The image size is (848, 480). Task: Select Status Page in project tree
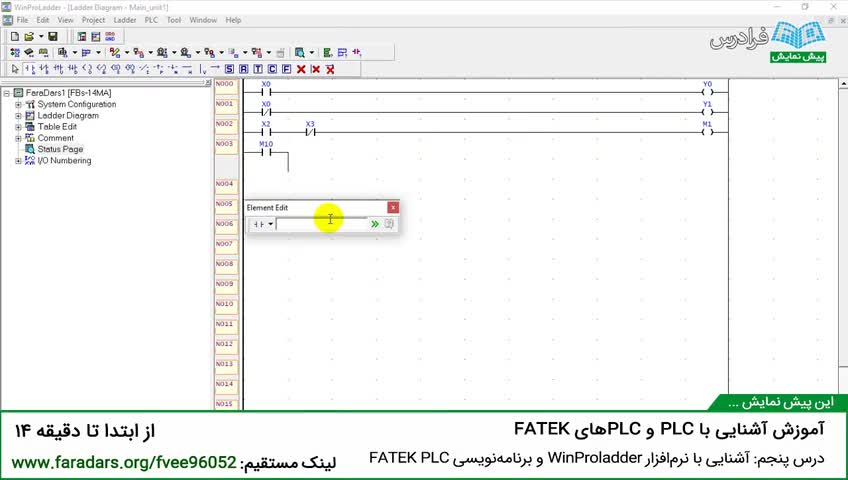click(60, 149)
